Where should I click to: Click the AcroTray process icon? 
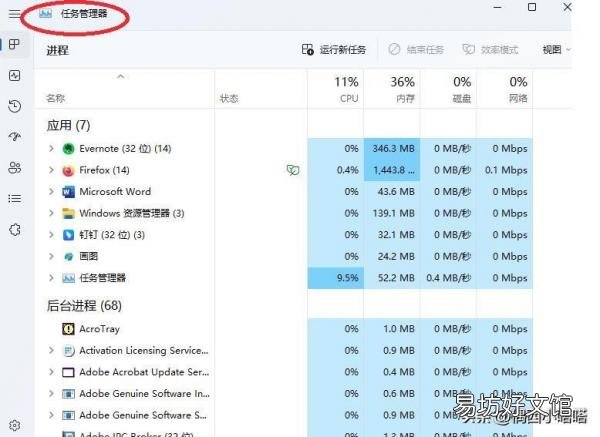pos(68,329)
